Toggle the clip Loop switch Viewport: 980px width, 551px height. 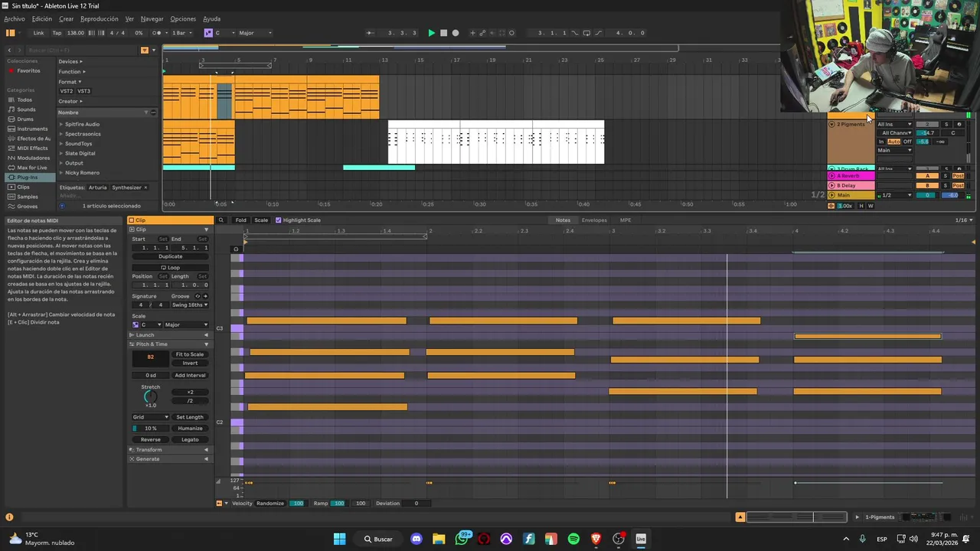[x=170, y=268]
